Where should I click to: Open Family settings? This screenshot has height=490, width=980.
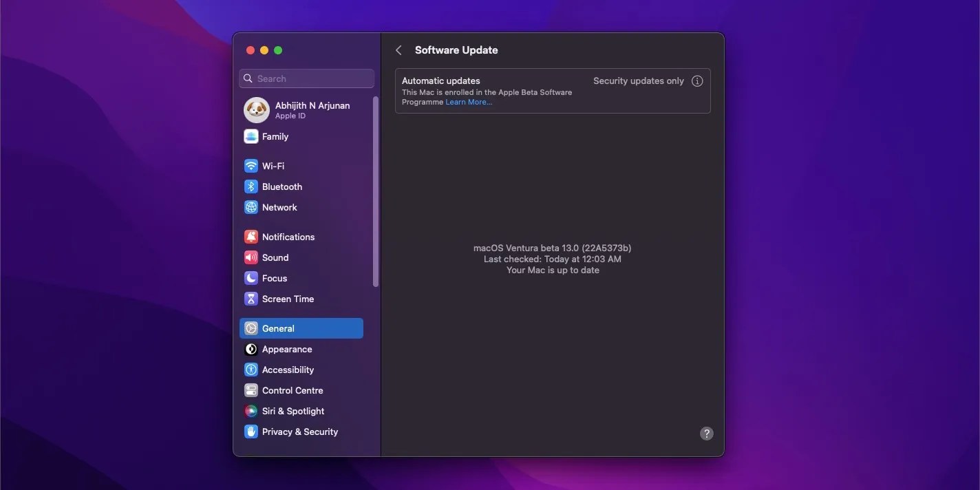pos(275,136)
